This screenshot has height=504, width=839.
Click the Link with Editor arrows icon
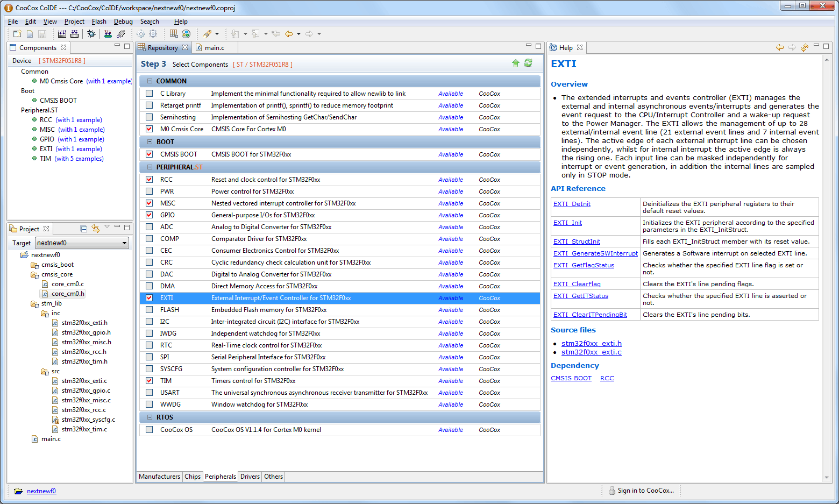point(96,229)
